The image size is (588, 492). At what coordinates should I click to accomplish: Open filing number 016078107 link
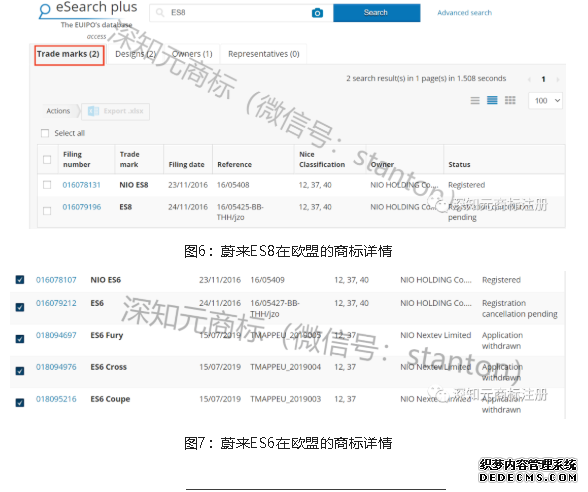pos(56,280)
